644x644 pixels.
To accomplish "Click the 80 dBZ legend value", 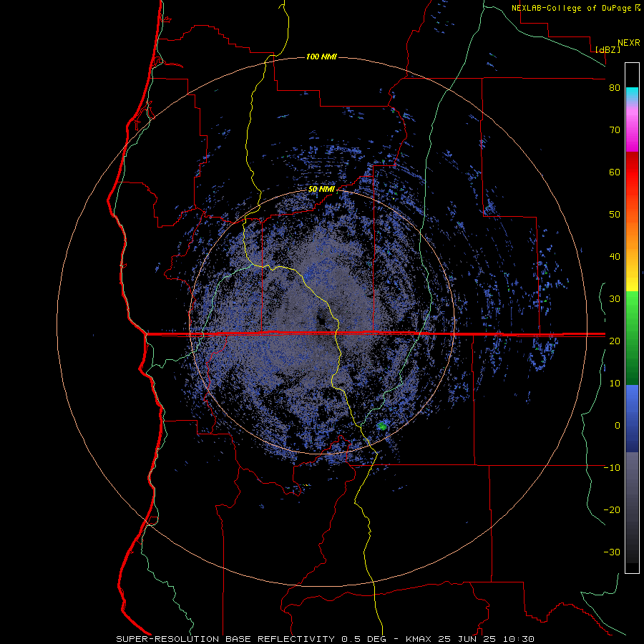I will click(615, 88).
